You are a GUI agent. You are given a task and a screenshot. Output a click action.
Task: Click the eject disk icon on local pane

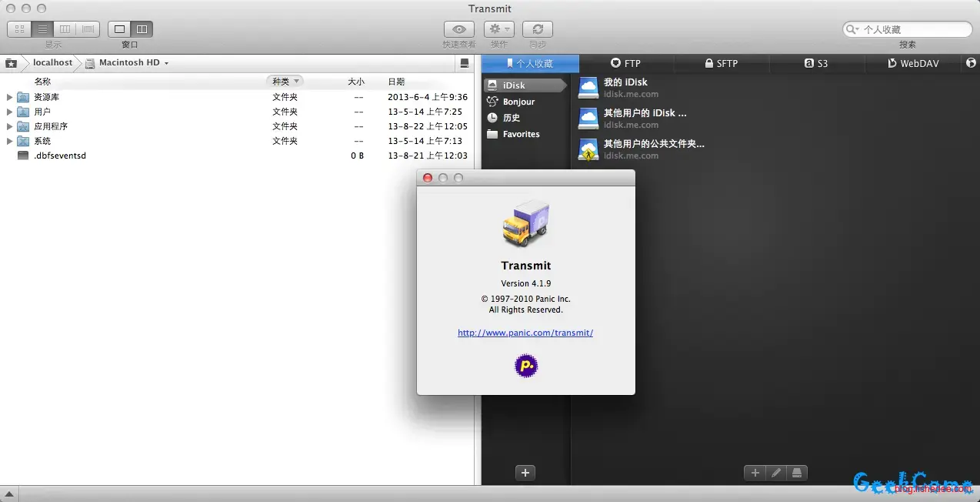click(x=464, y=63)
